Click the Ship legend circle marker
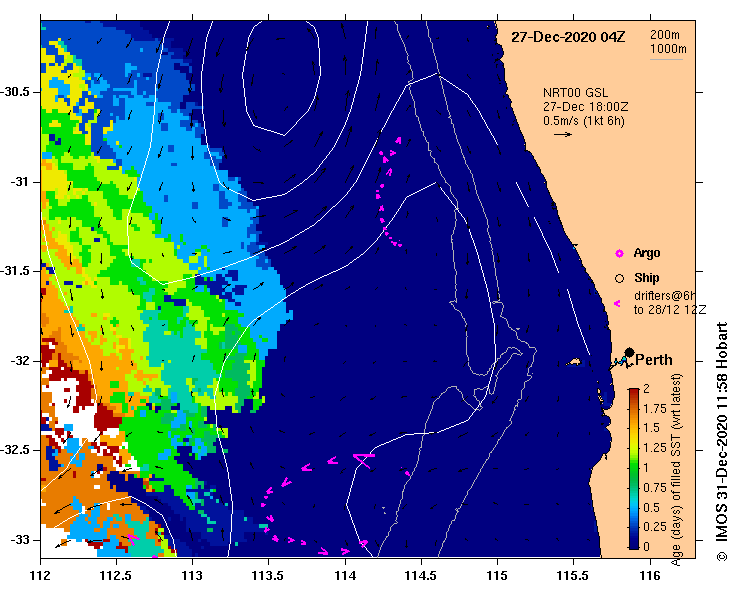The width and height of the screenshot is (739, 592). click(x=619, y=279)
